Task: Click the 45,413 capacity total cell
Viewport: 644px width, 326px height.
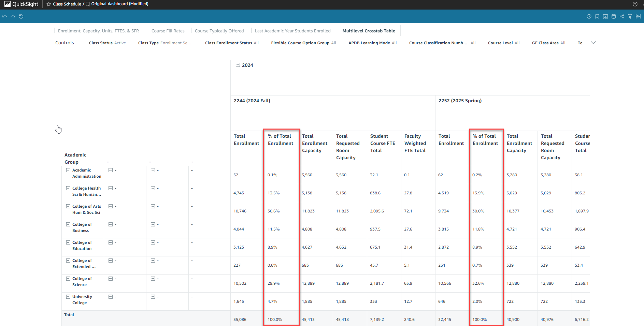Action: pyautogui.click(x=308, y=320)
